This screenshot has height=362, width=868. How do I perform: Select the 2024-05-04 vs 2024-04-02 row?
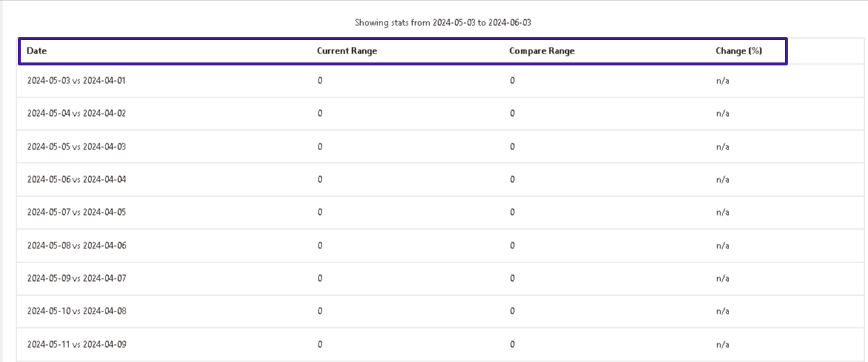(x=442, y=114)
